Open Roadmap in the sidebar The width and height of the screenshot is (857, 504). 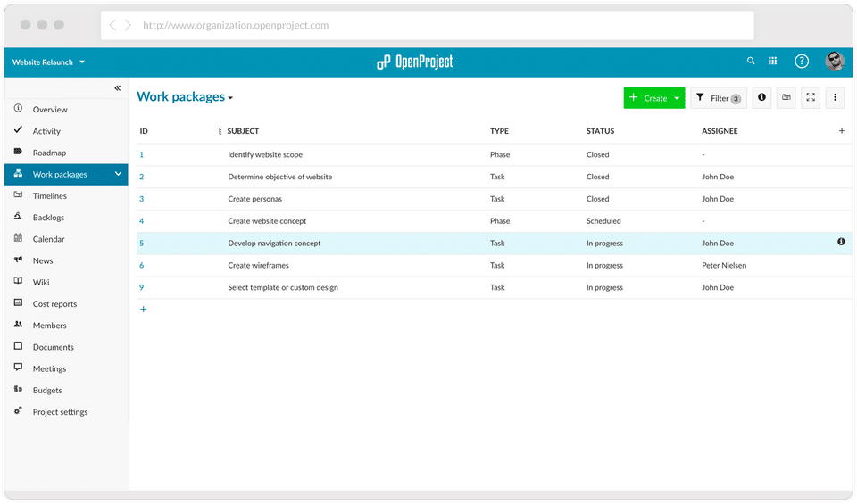49,153
